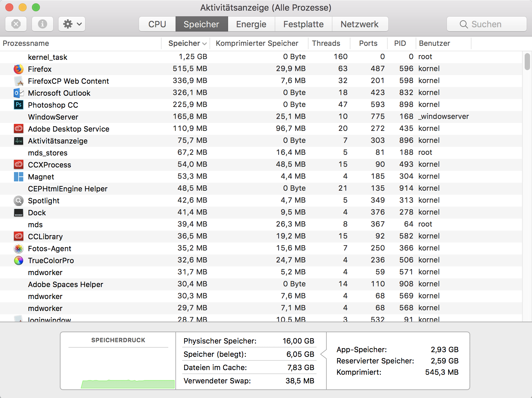
Task: Toggle sort order arrow on Speicher column
Action: point(204,44)
